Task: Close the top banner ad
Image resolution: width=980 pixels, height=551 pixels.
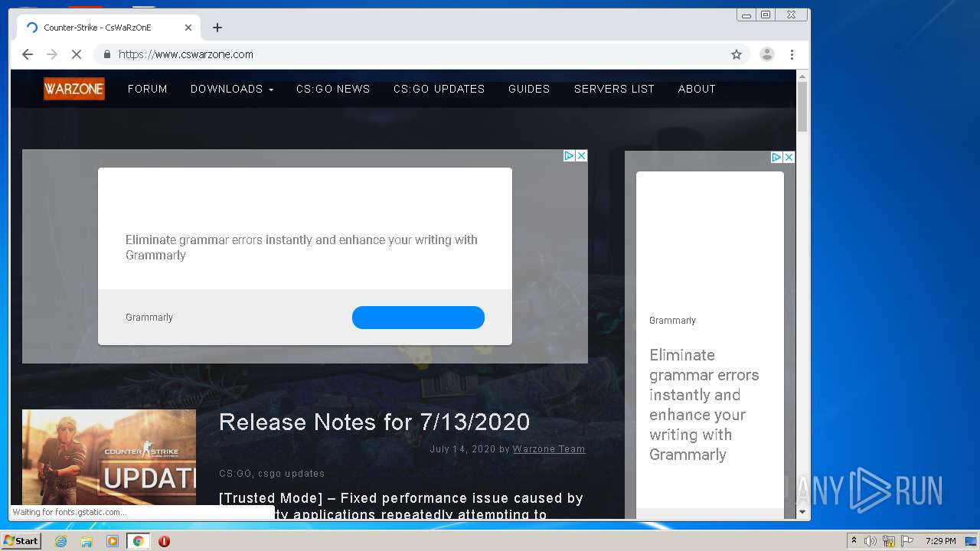Action: (x=581, y=155)
